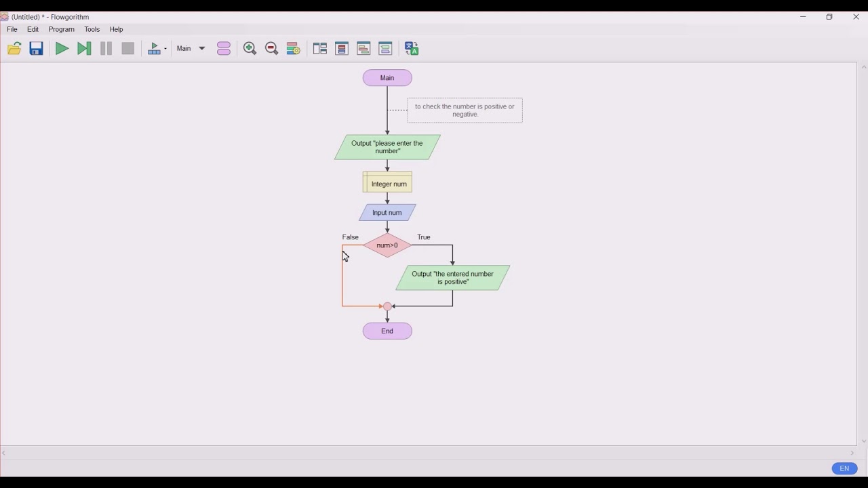Open the chart style settings icon
This screenshot has width=868, height=488.
point(293,48)
